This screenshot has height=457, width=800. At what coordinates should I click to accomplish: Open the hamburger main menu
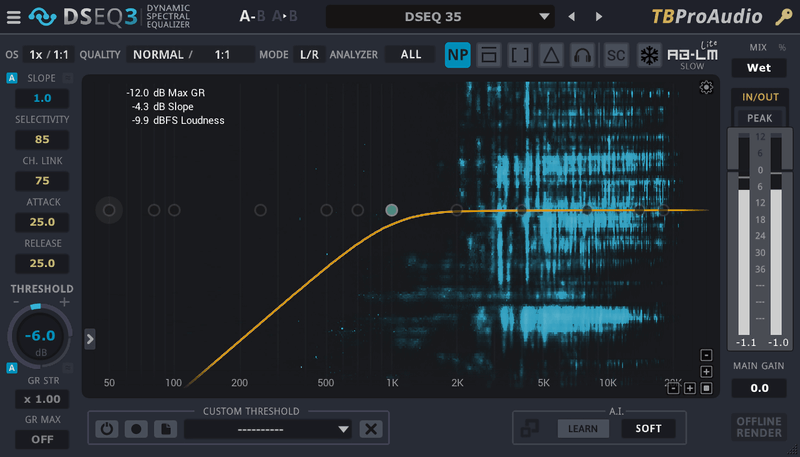click(14, 17)
